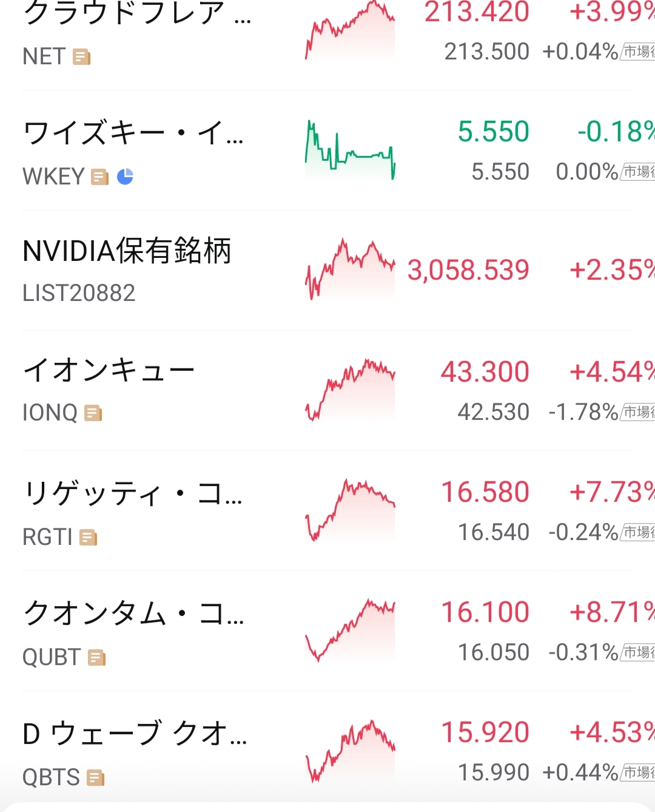Tap the note icon beside QUBT

tap(96, 658)
